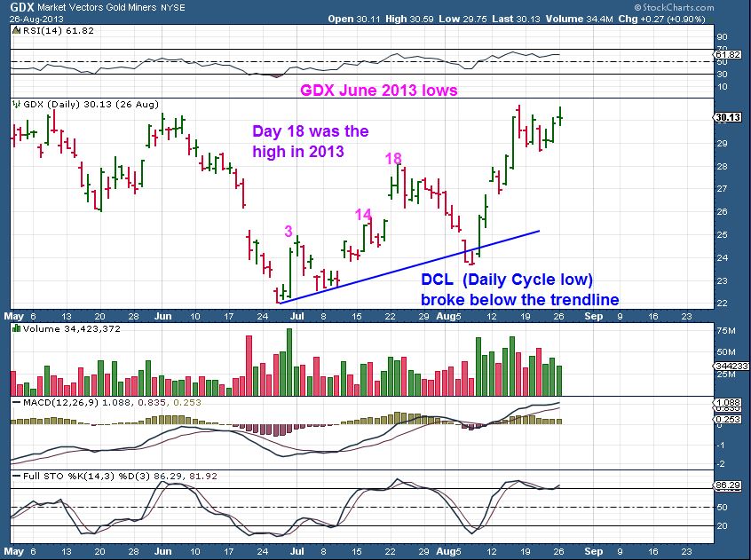Click the Last 30.13 value
The height and width of the screenshot is (560, 751).
pos(516,20)
